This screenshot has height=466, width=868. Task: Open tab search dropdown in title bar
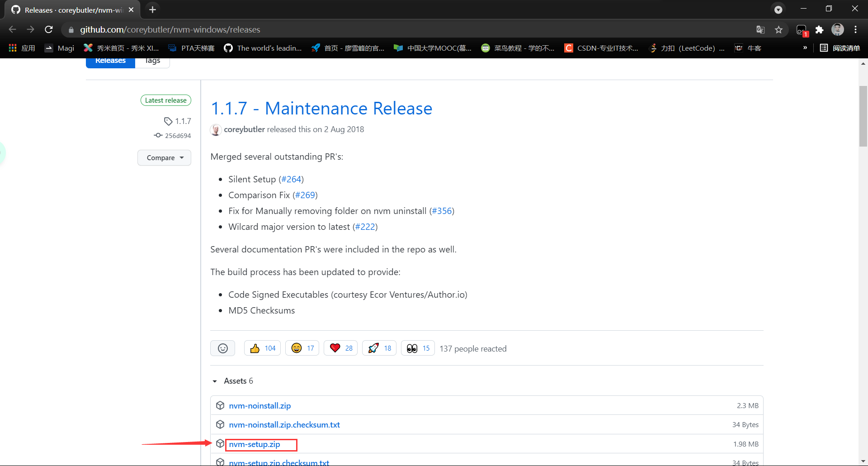(x=778, y=10)
